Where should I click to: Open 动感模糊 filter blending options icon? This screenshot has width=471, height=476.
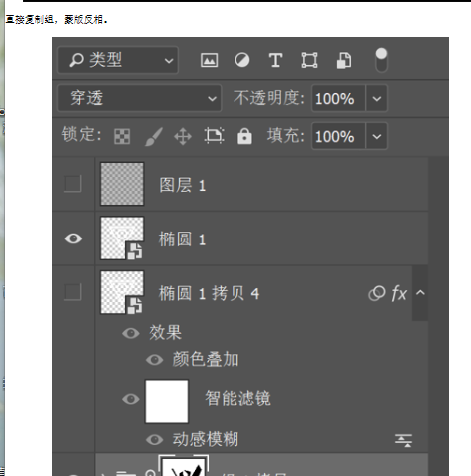pyautogui.click(x=403, y=440)
